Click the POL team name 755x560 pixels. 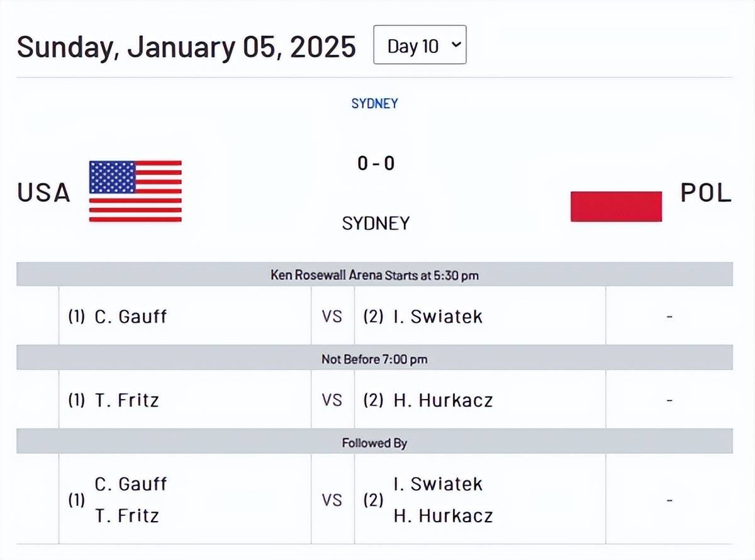coord(706,193)
